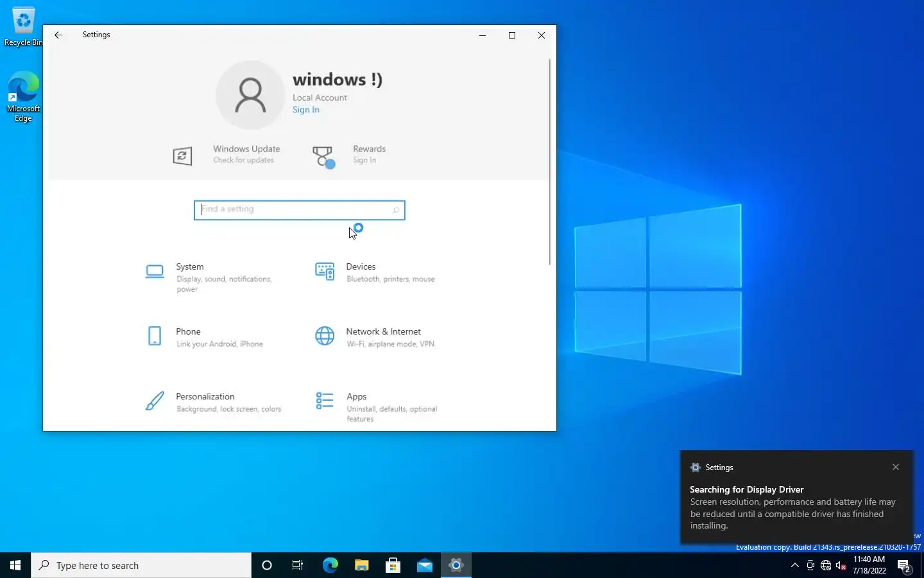Open Windows Update sync icon

click(182, 155)
